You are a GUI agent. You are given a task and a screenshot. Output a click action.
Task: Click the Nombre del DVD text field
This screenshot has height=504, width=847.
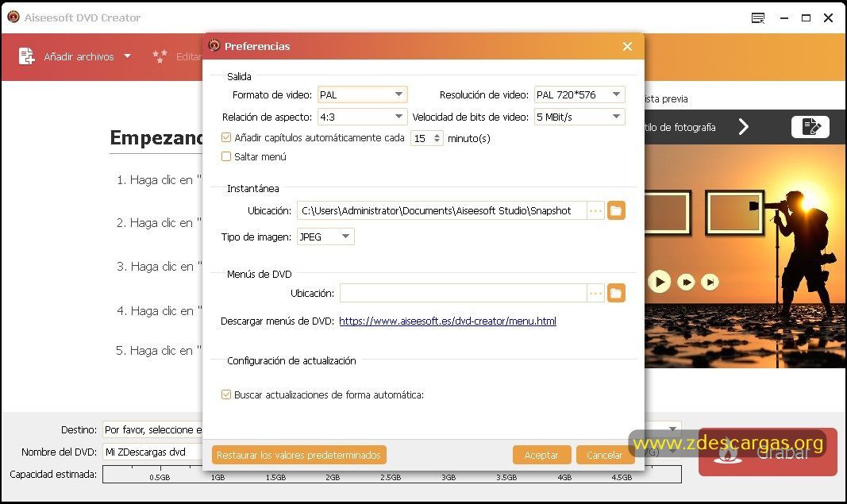coord(152,452)
